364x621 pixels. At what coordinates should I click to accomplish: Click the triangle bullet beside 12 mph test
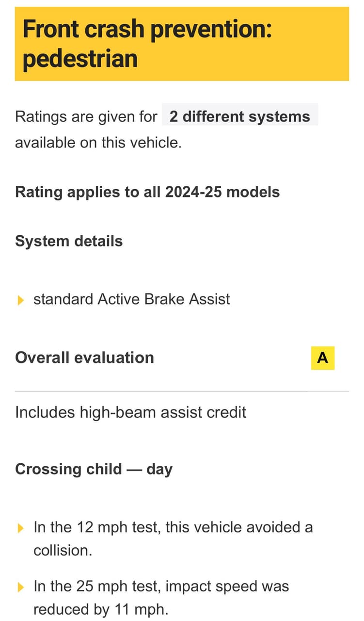pos(20,528)
